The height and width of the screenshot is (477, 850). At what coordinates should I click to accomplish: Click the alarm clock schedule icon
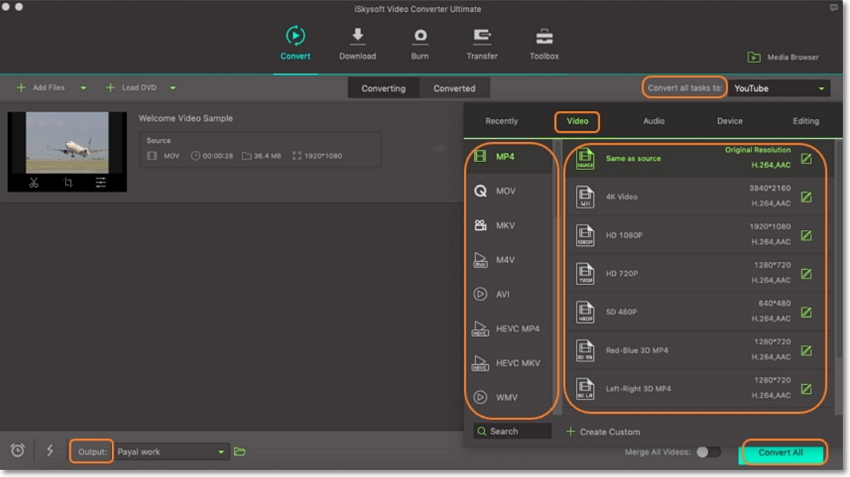(18, 451)
